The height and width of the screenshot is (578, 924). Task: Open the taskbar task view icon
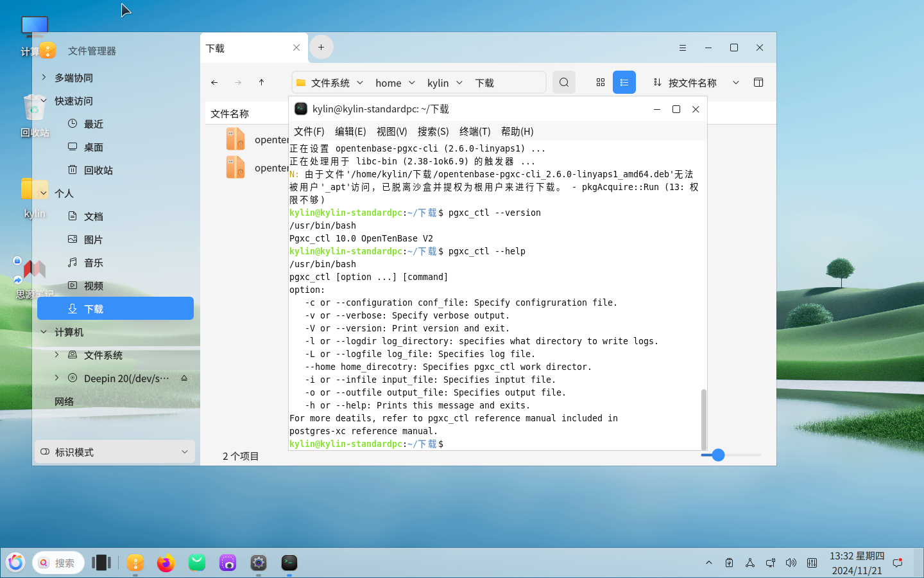coord(101,563)
